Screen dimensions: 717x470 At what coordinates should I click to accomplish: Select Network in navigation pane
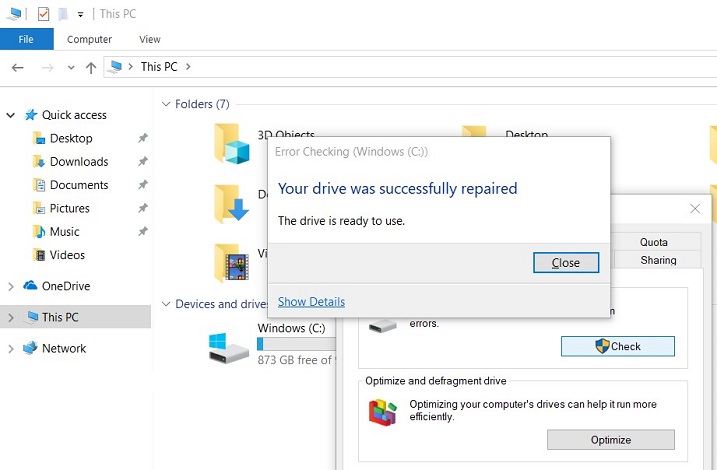pos(64,348)
